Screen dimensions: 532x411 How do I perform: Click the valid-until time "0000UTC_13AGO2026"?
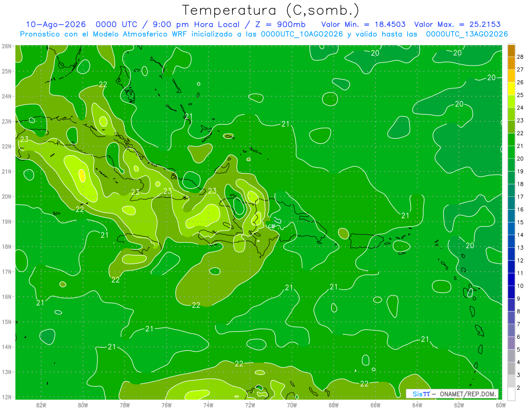tap(466, 34)
